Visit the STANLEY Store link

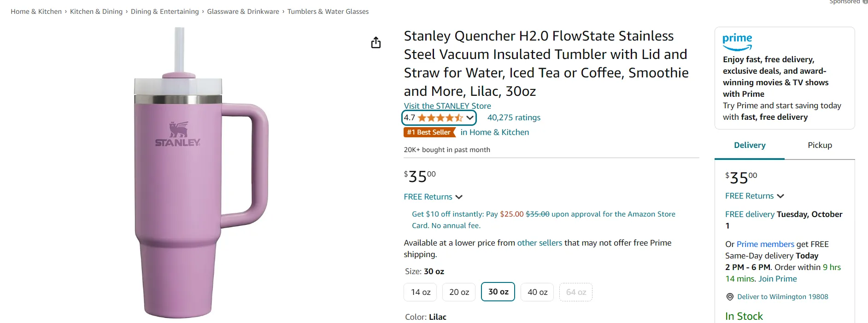(x=447, y=106)
